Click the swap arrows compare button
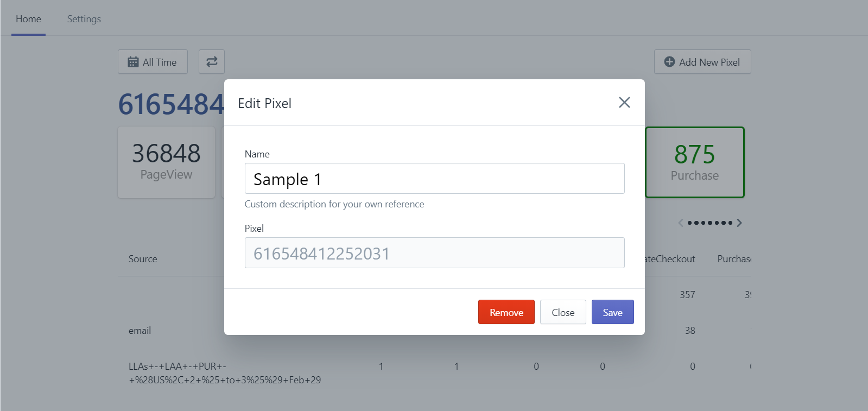868x411 pixels. tap(212, 62)
